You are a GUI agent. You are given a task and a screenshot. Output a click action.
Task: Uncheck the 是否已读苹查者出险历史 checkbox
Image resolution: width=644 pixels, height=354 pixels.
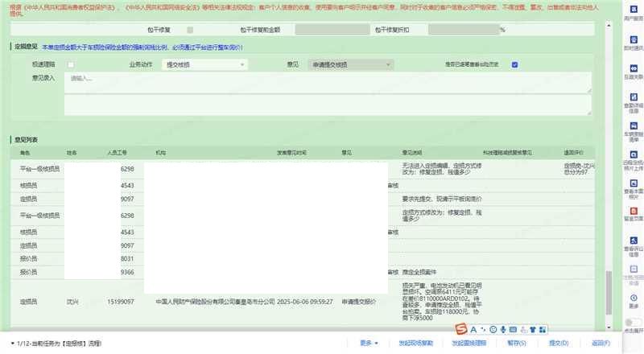(514, 64)
